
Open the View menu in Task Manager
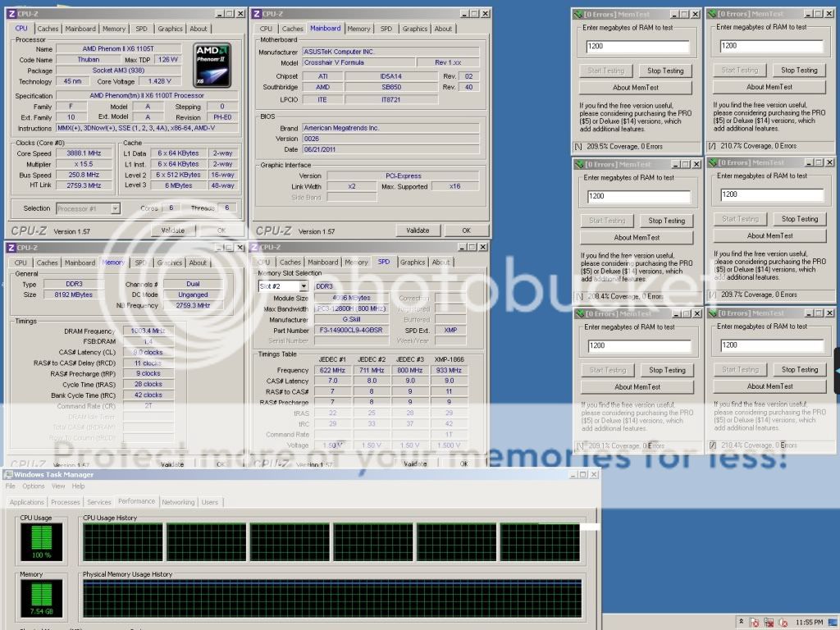point(57,486)
